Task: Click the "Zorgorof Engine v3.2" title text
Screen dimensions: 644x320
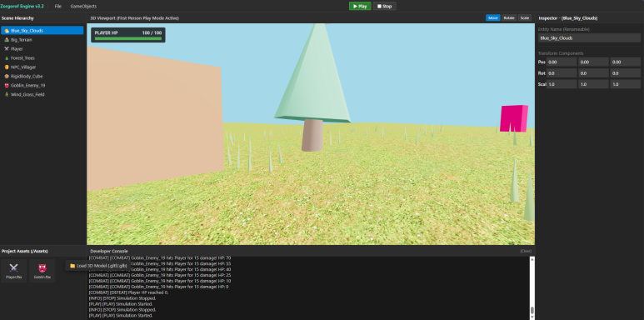Action: (x=22, y=6)
